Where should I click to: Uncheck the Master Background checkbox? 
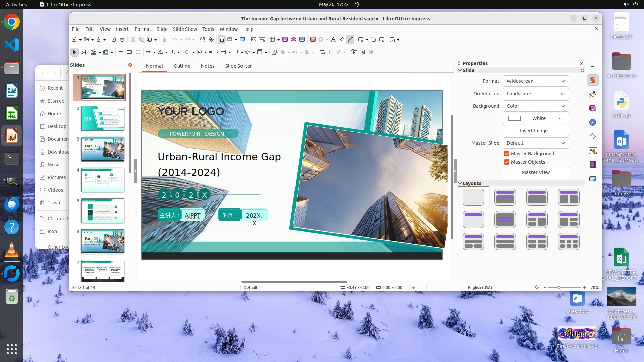(x=507, y=154)
